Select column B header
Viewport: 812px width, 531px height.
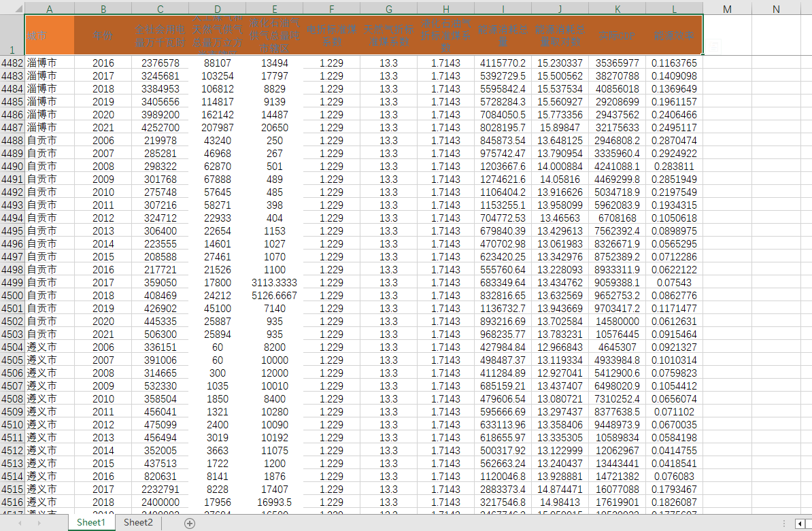click(103, 9)
